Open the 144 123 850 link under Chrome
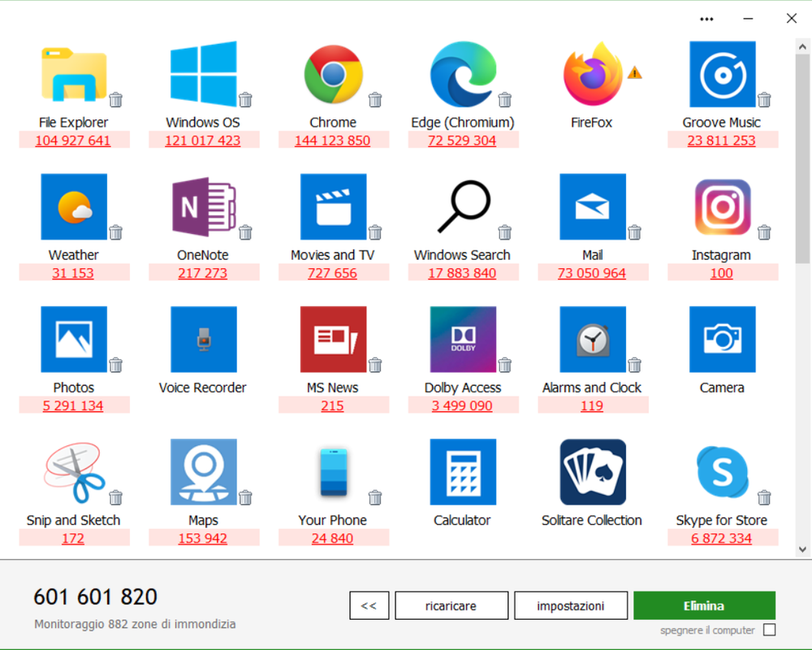Screen dimensions: 812x650 (x=332, y=141)
